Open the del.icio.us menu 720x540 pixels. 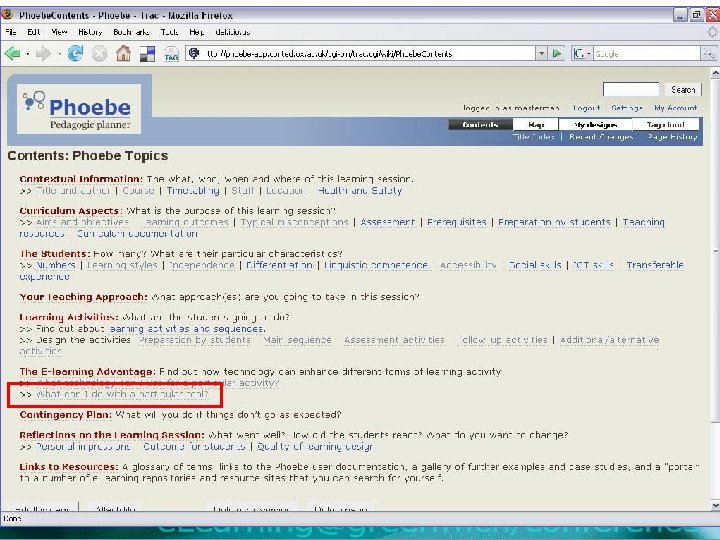[x=232, y=32]
